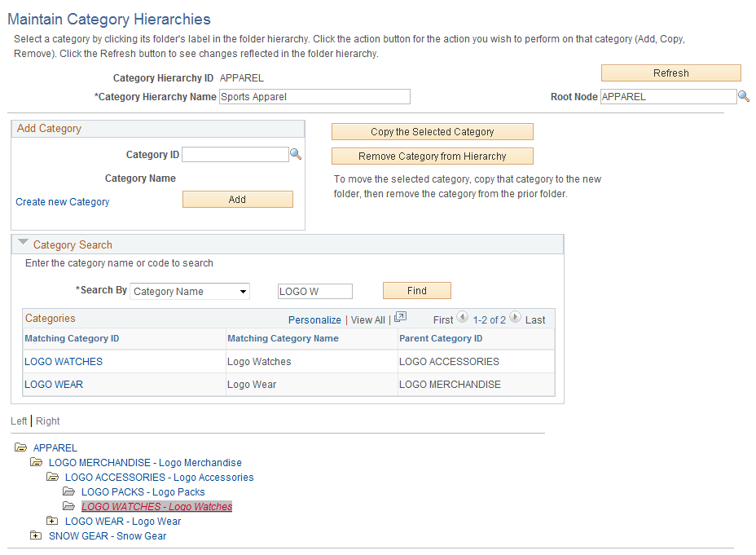
Task: Click the LOGO PACKS folder icon
Action: [69, 491]
